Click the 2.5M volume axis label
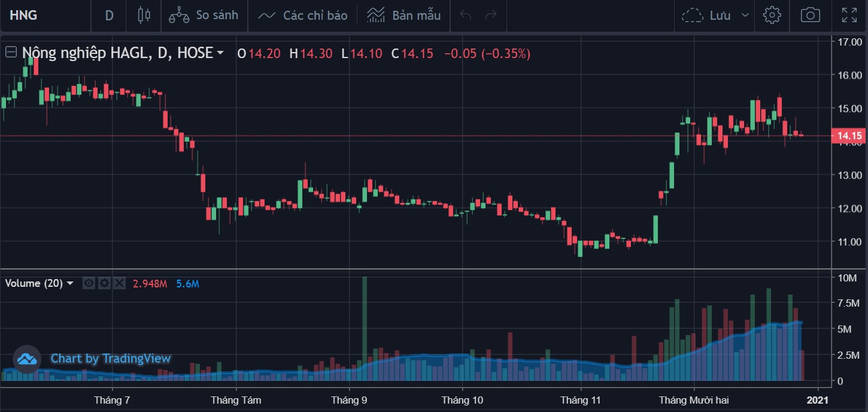Screen dimensions: 868x412 tap(849, 355)
